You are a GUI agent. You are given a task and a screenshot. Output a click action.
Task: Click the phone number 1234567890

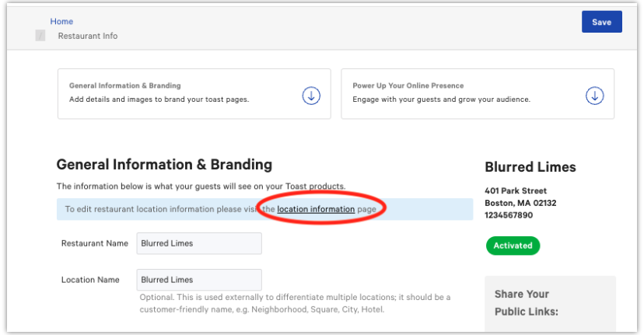509,215
